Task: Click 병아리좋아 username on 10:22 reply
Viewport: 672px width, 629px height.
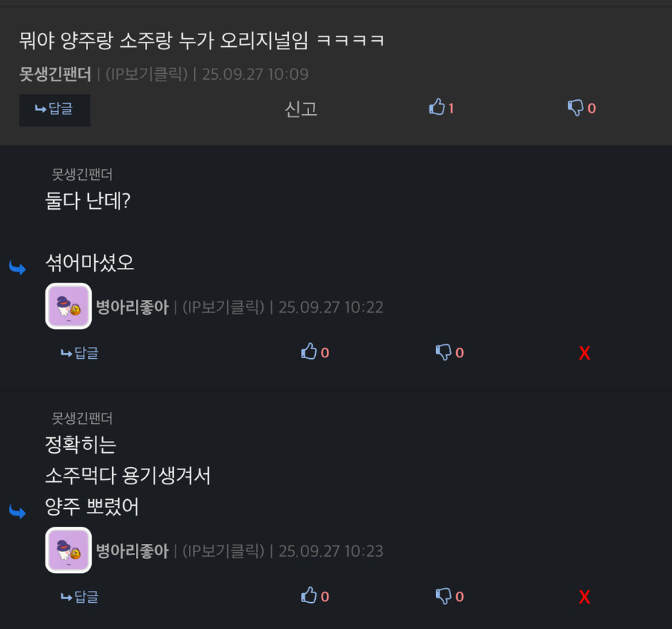Action: (132, 307)
